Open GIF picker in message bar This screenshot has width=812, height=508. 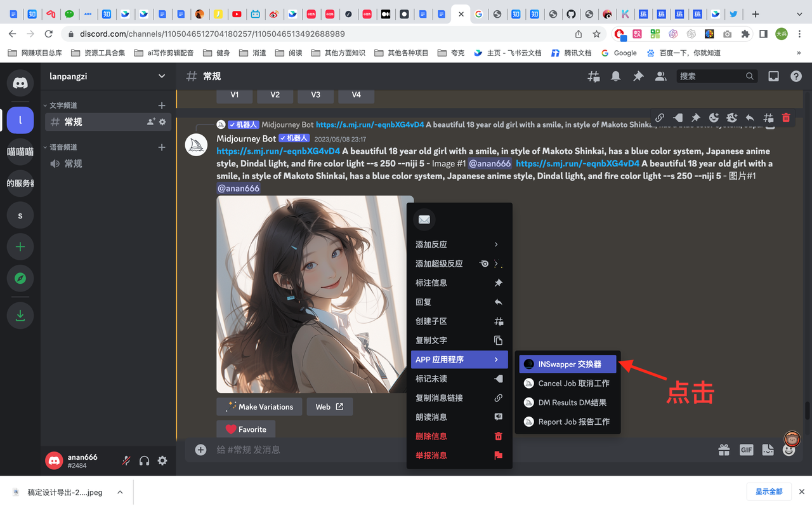tap(746, 450)
